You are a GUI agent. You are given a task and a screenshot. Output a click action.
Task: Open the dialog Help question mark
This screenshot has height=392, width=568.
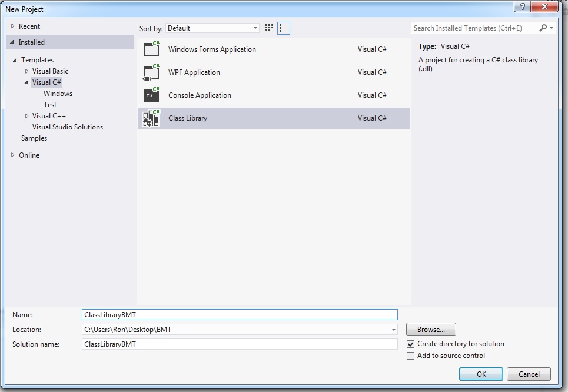click(522, 6)
